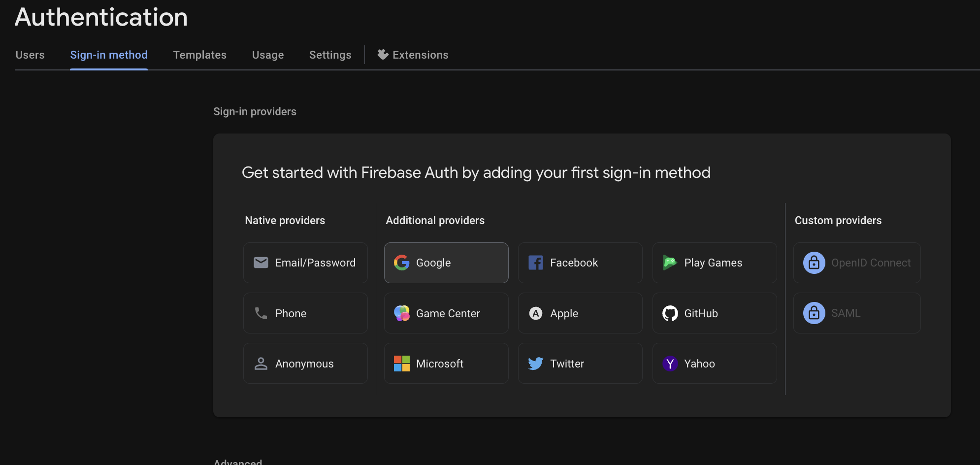Click the Additional providers heading
The image size is (980, 465).
click(435, 220)
